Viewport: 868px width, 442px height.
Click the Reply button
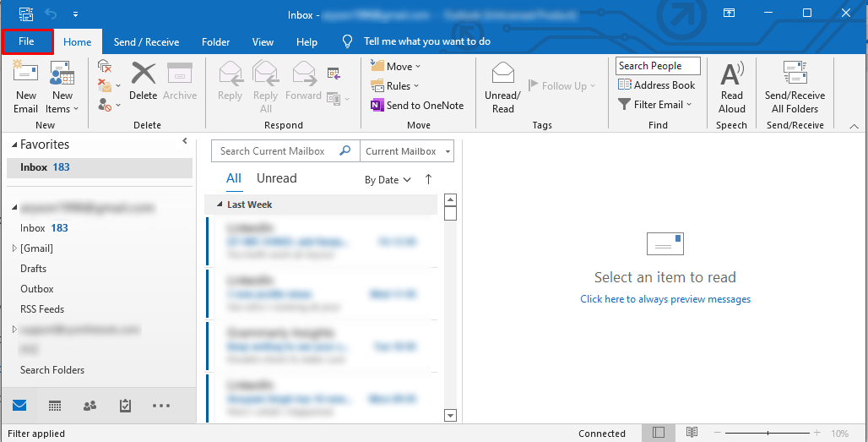[x=231, y=81]
